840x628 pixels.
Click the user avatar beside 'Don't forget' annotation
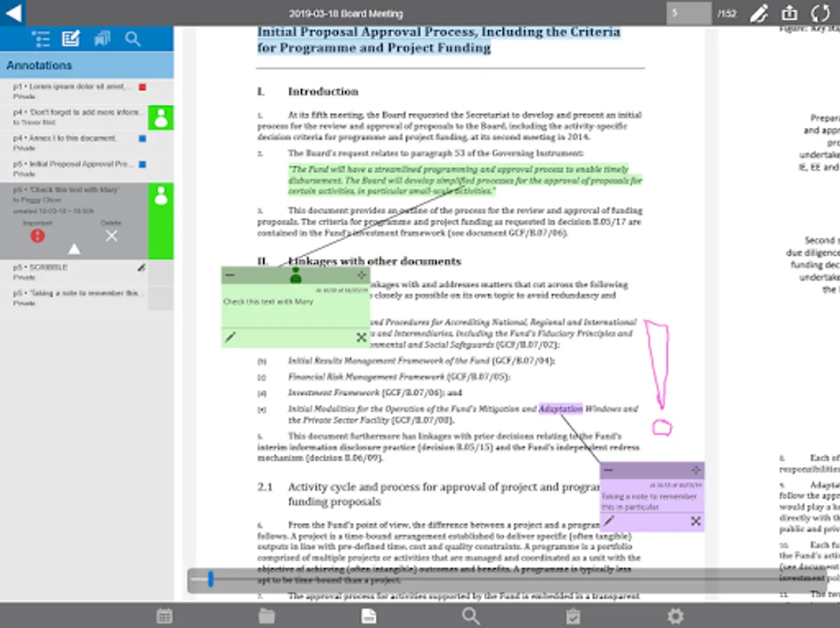tap(161, 117)
